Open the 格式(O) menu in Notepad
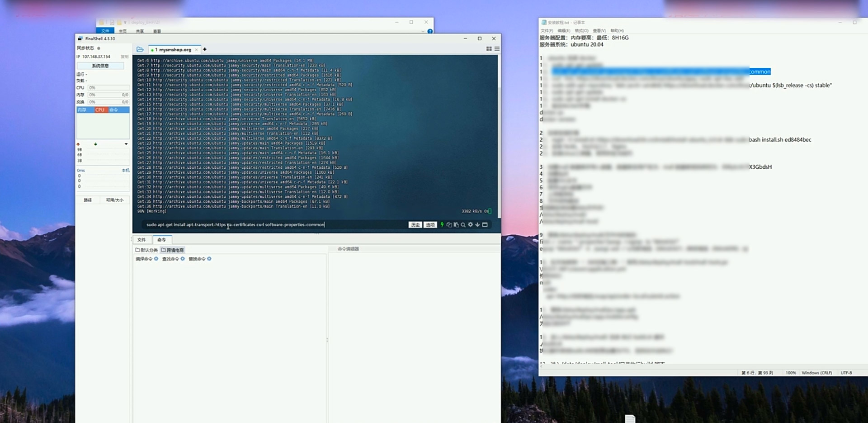Viewport: 868px width, 423px height. click(x=581, y=31)
